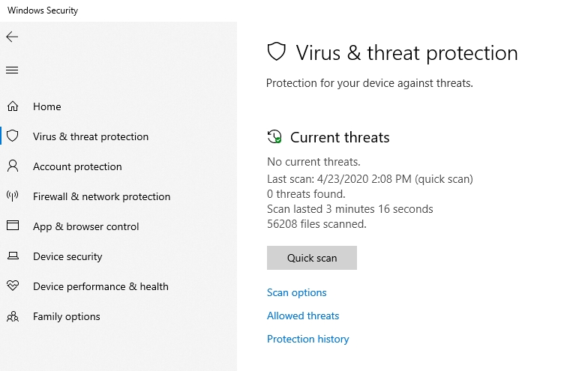
Task: Click the back arrow icon
Action: click(x=12, y=37)
